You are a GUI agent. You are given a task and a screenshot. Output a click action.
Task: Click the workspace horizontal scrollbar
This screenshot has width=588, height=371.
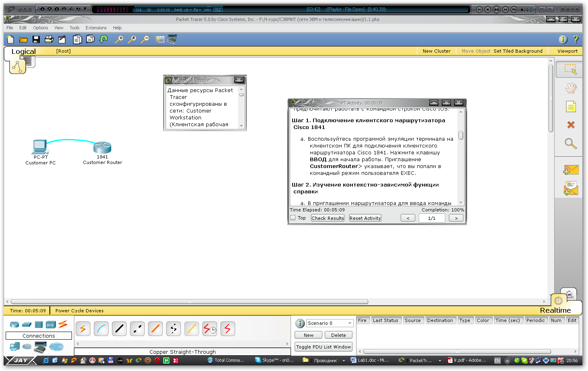tap(189, 301)
